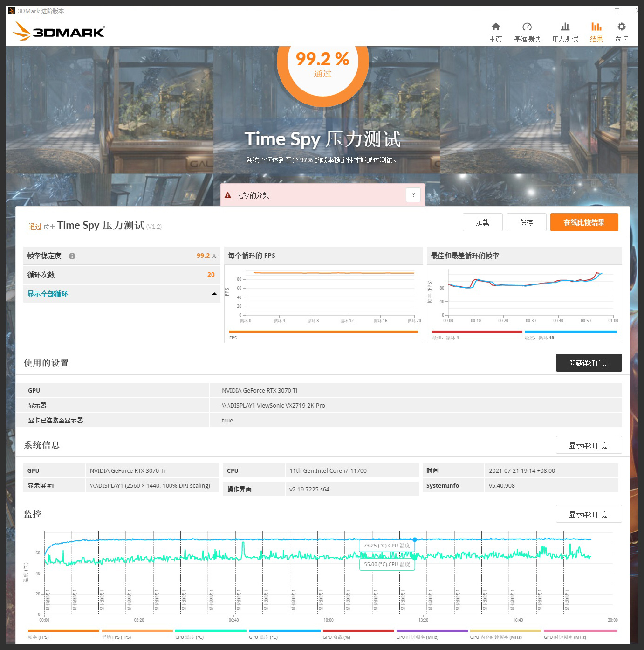Click the 时间 value 2021-07-21 19:14 +08:00
Viewport: 644px width, 650px height.
(x=522, y=471)
